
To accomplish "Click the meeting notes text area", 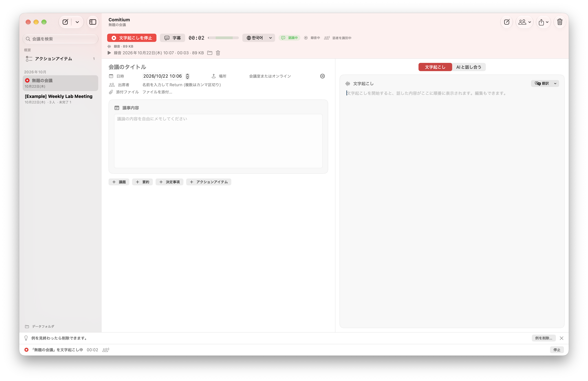I will [218, 141].
